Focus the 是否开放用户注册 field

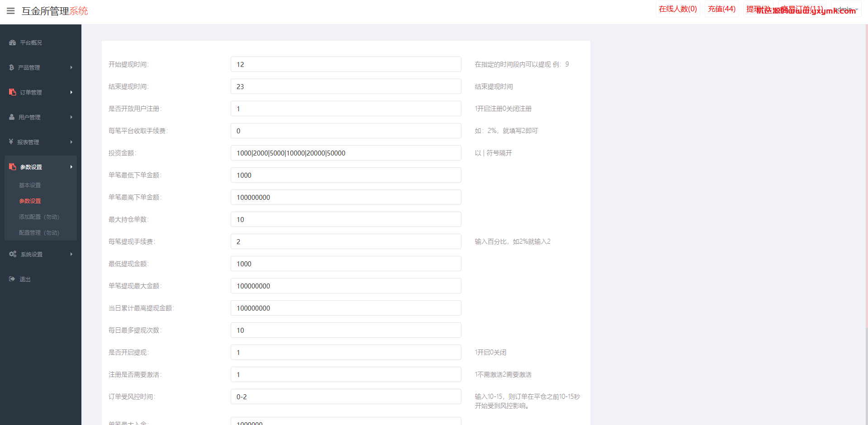(x=346, y=109)
